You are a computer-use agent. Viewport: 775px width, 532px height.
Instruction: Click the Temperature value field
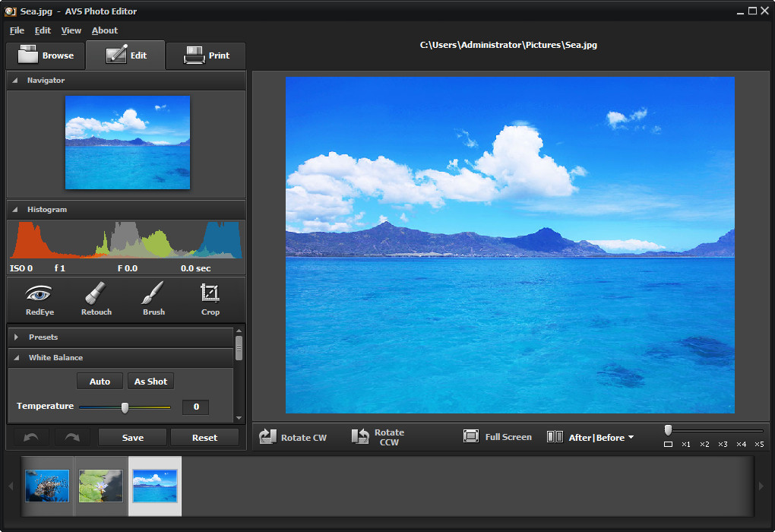point(196,407)
